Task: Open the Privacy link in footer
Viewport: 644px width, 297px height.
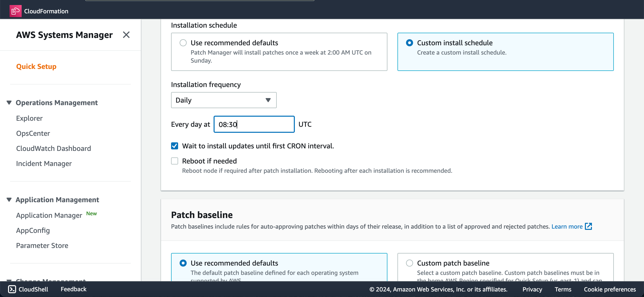Action: [532, 289]
